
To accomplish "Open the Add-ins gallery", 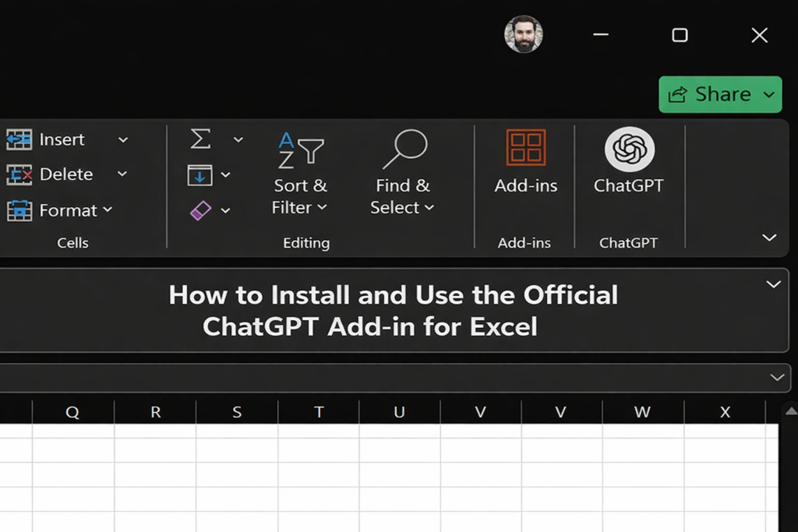I will [x=526, y=148].
